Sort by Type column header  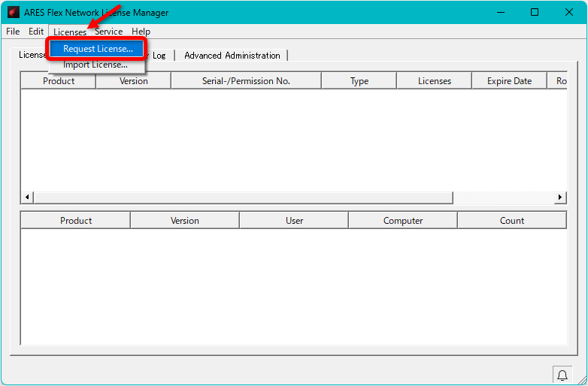point(359,81)
